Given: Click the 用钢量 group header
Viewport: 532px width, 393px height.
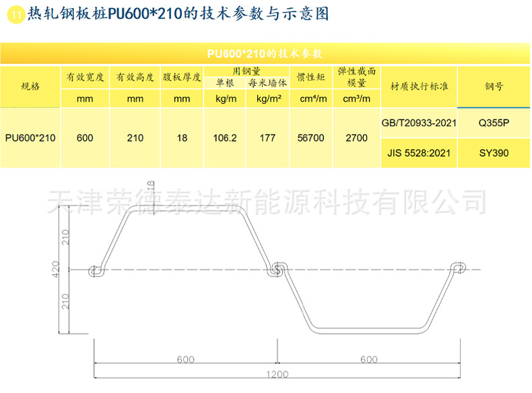Looking at the screenshot, I should coord(246,71).
